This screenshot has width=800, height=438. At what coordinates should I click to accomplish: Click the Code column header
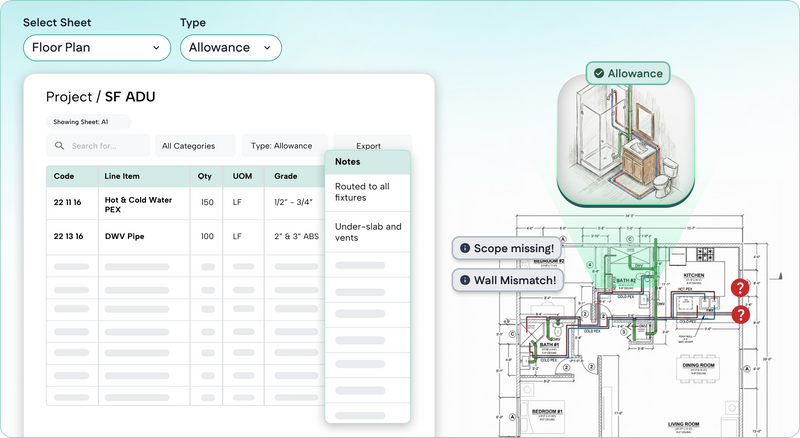64,176
